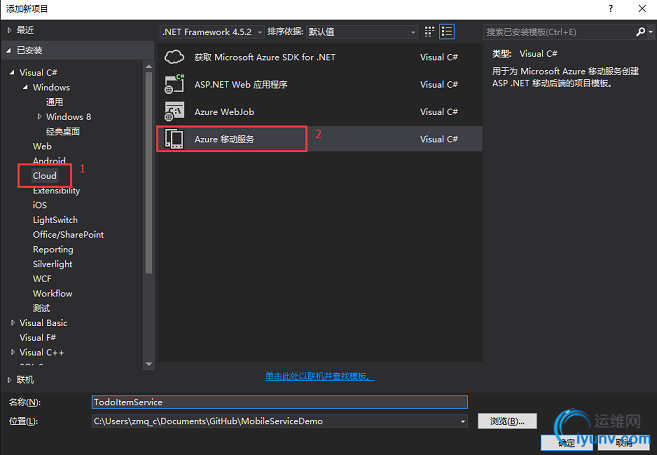Collapse the 已安装 section
The width and height of the screenshot is (657, 455).
9,50
